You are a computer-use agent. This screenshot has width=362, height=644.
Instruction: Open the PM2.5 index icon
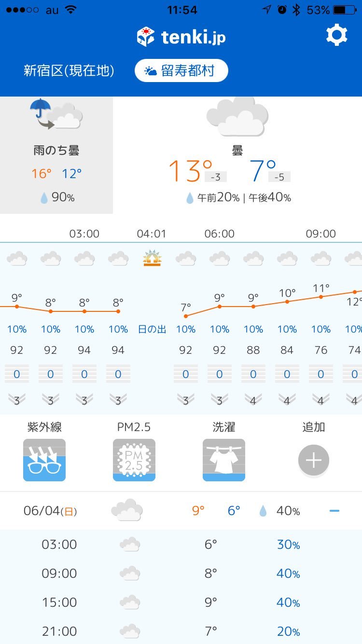(134, 460)
